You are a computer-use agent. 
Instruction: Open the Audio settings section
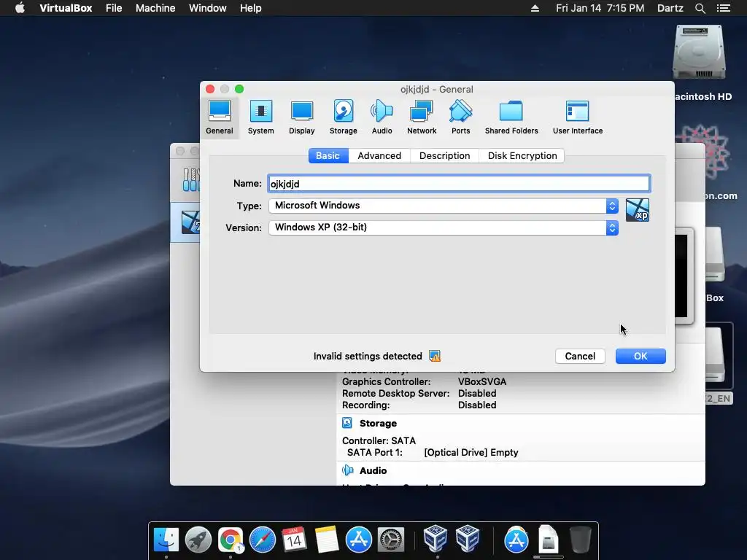(x=382, y=117)
